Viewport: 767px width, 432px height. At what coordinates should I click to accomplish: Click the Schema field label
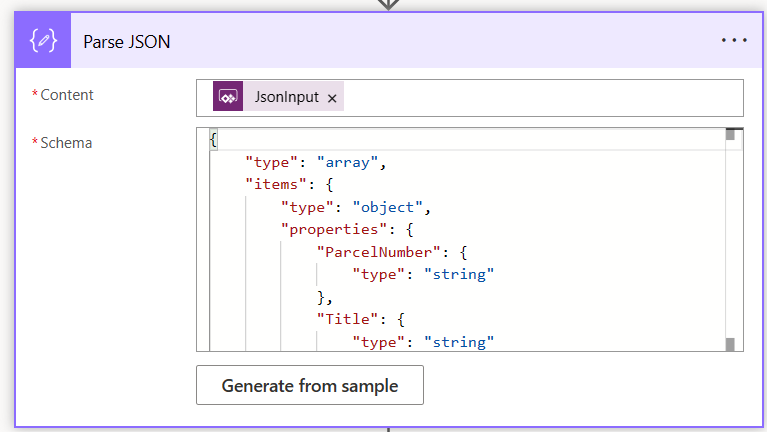66,143
